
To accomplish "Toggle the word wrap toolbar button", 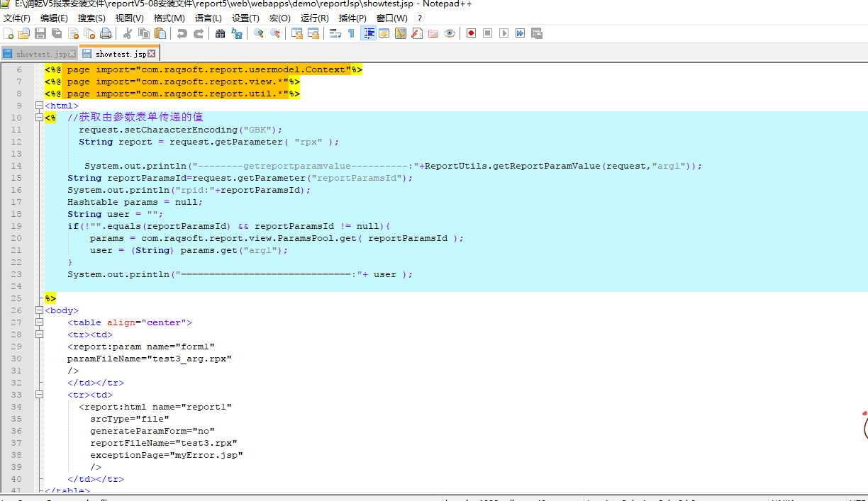I will [x=335, y=33].
